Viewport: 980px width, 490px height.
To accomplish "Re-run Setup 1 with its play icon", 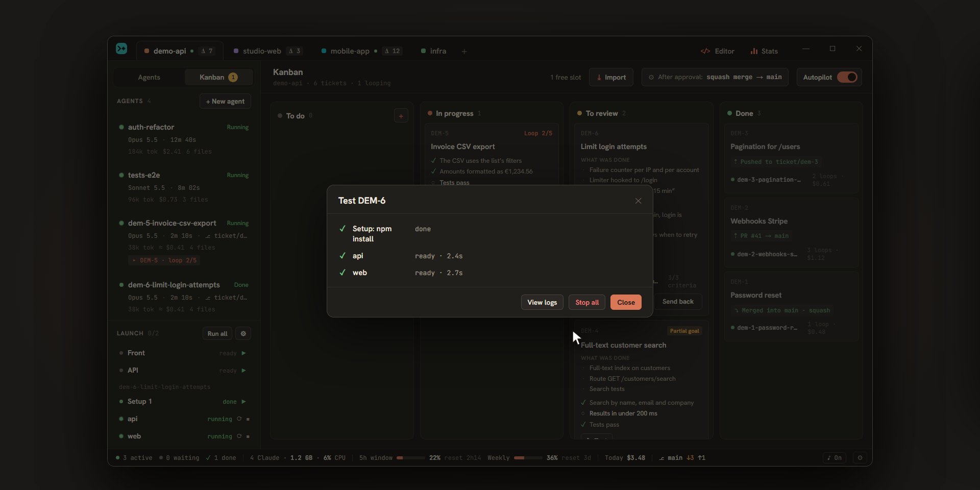I will click(x=243, y=402).
